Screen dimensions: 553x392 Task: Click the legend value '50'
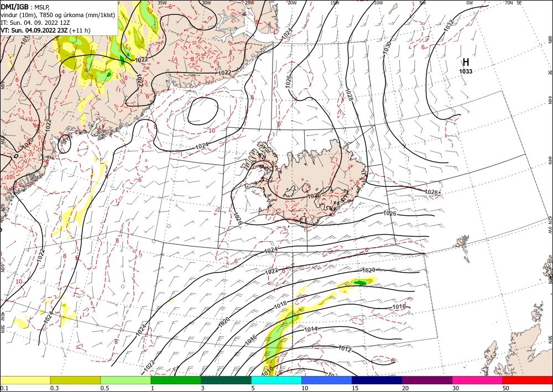click(x=506, y=388)
